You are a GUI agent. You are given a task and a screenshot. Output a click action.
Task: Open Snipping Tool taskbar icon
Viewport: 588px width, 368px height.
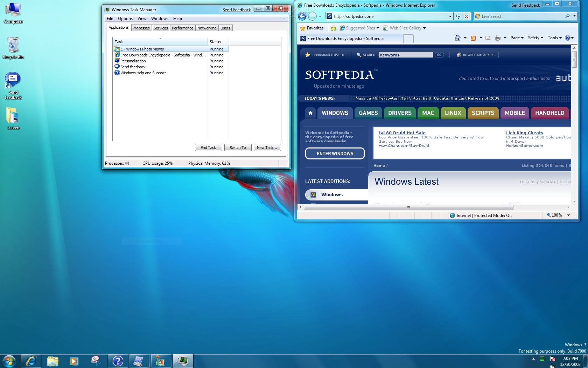96,361
